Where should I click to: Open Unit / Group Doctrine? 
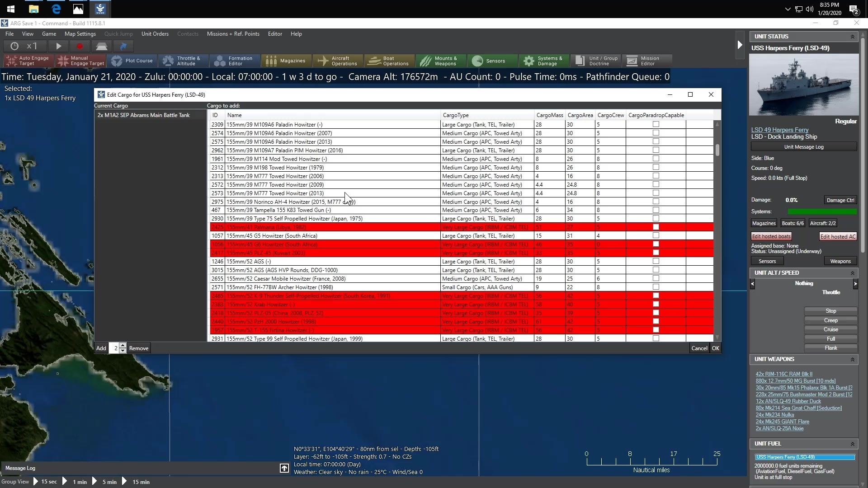pos(596,61)
